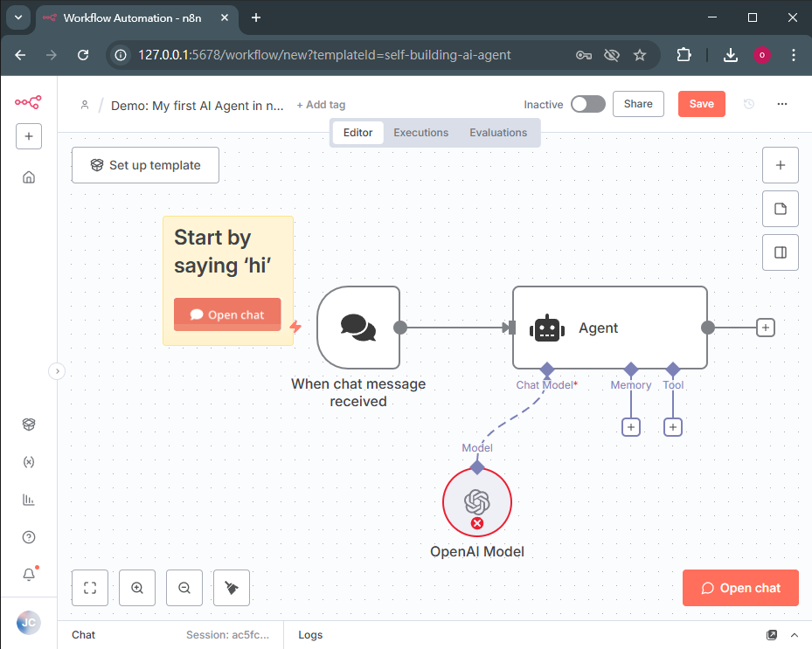
Task: Add a Tool sub-node with plus
Action: coord(673,427)
